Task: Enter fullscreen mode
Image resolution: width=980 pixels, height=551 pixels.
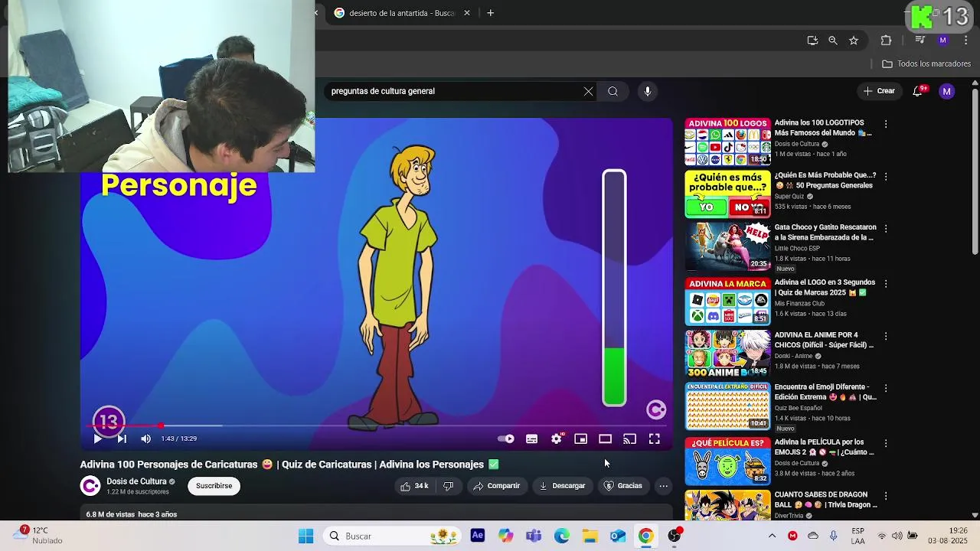Action: click(655, 439)
